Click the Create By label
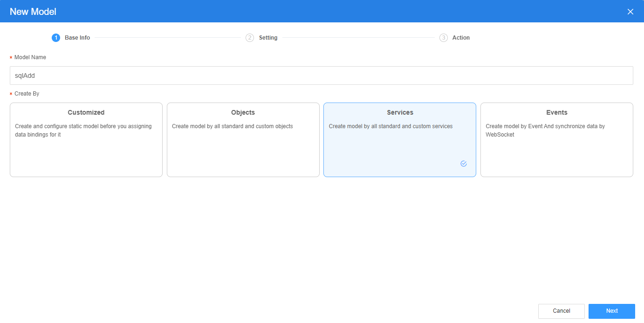The image size is (644, 323). 27,94
